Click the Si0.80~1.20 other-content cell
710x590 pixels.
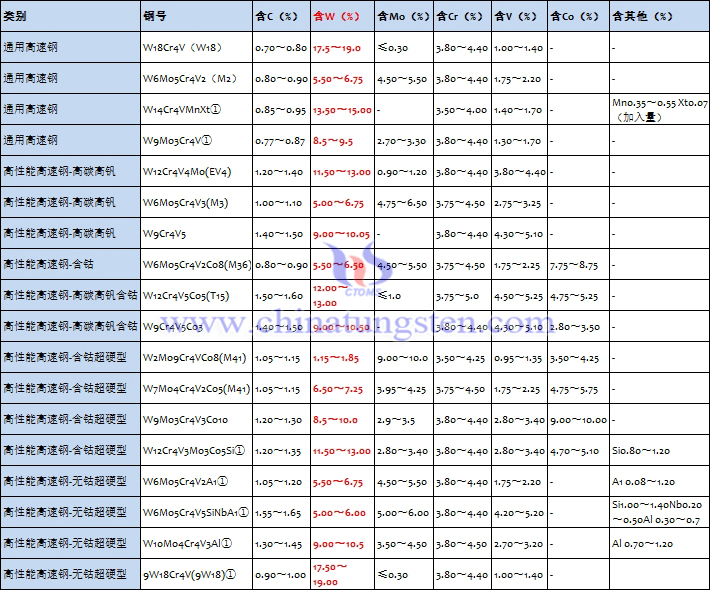point(659,451)
